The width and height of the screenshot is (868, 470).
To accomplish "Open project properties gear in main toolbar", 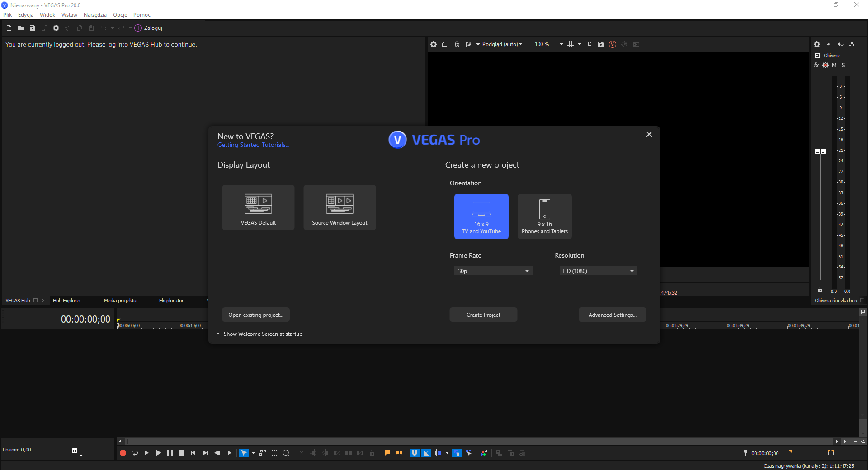I will [x=56, y=28].
